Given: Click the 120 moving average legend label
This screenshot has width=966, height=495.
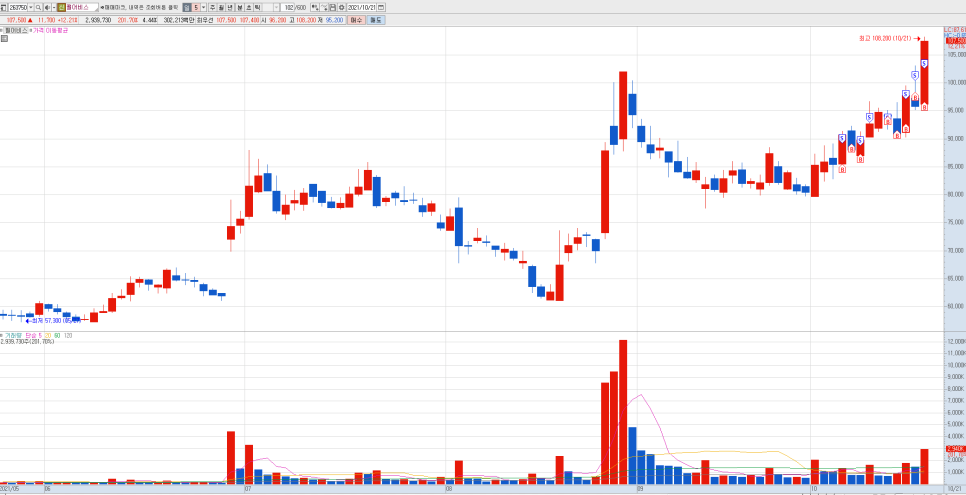Looking at the screenshot, I should click(68, 336).
